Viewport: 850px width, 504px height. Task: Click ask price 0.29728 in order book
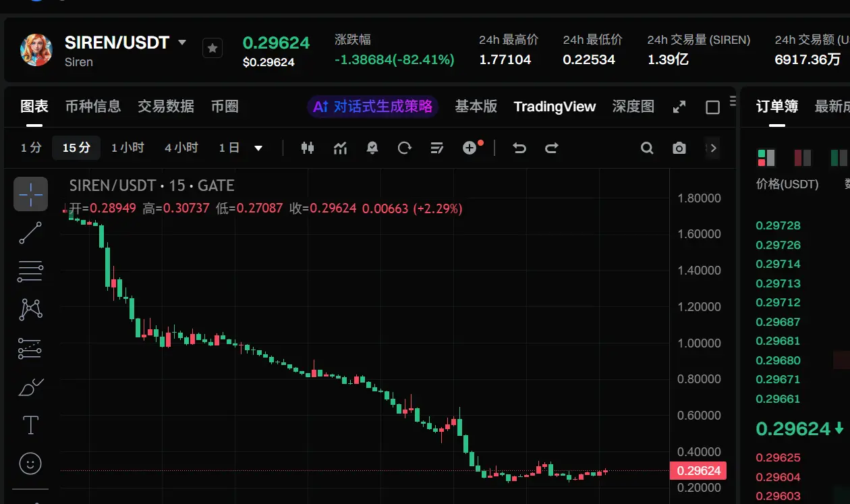tap(778, 225)
